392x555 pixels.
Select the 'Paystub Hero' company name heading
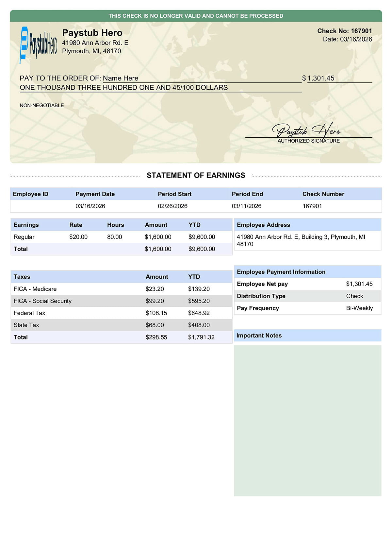[92, 33]
